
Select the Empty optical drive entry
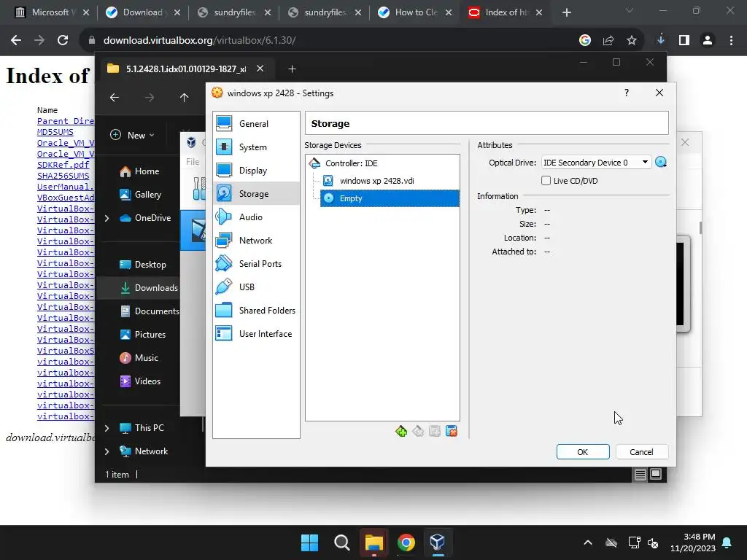coord(390,198)
